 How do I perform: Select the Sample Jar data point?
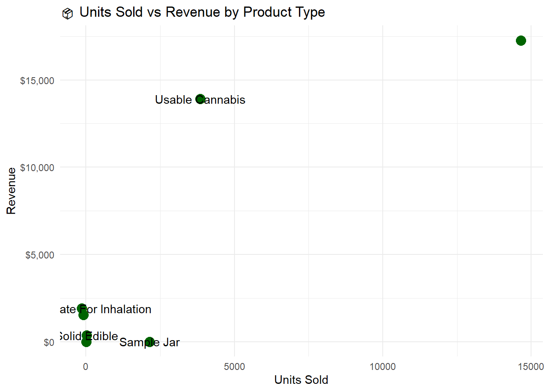150,342
